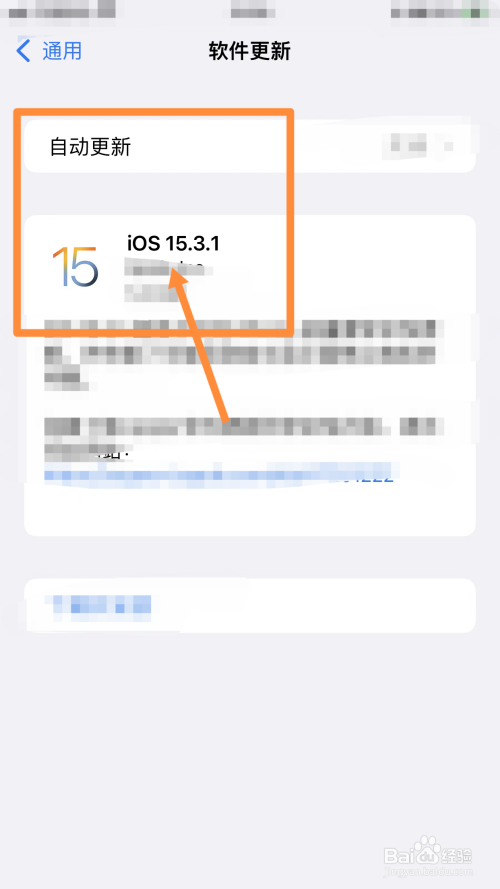This screenshot has width=500, height=889.
Task: Tap the first blurred description paragraph
Action: click(x=244, y=353)
